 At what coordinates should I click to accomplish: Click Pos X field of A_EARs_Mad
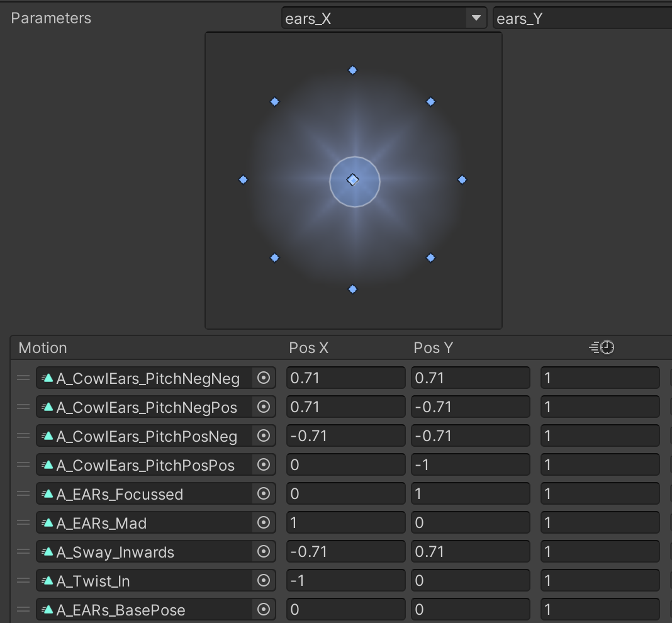pos(345,523)
